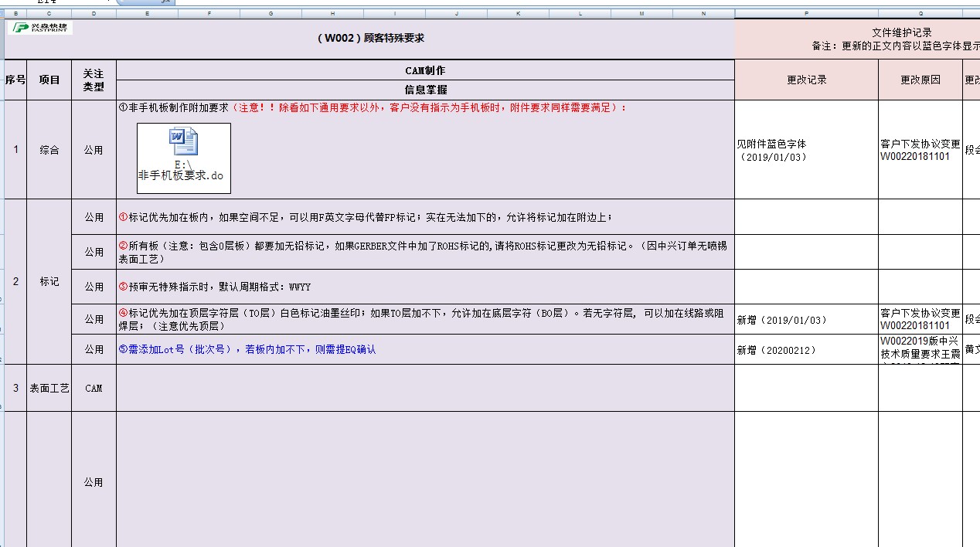Screen dimensions: 980x547
Task: Select the empty CAM制作 cell in 表面工艺 row
Action: (425, 388)
